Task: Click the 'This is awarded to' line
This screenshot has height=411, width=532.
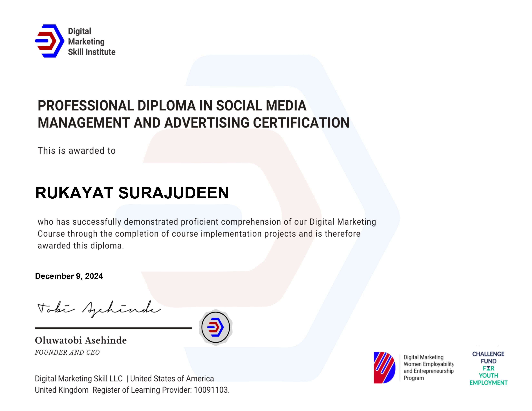Action: [76, 151]
